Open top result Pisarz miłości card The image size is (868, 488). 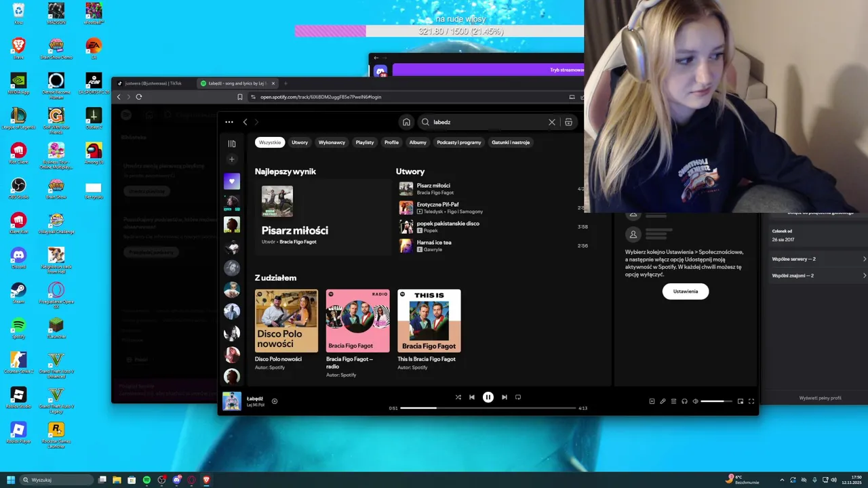coord(322,217)
